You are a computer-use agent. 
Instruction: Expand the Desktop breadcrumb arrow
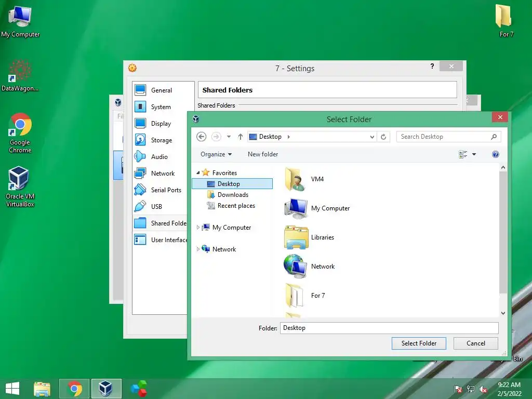[x=289, y=137]
